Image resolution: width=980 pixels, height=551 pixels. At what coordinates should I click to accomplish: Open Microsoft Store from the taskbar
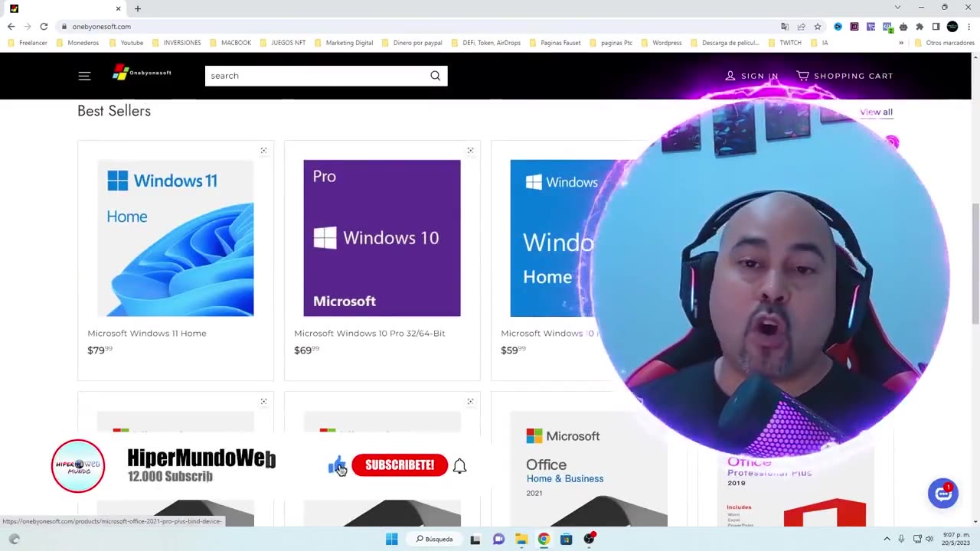(x=567, y=539)
